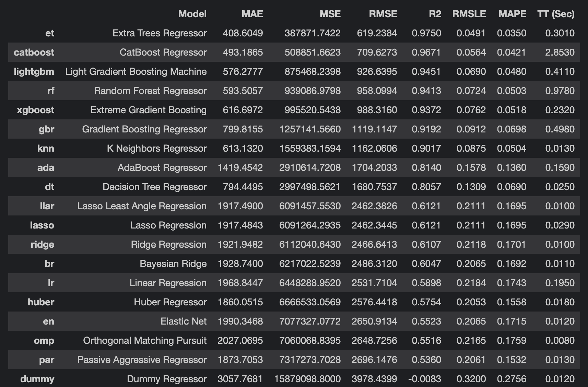
Task: Select the 'llar' row index
Action: [x=47, y=206]
